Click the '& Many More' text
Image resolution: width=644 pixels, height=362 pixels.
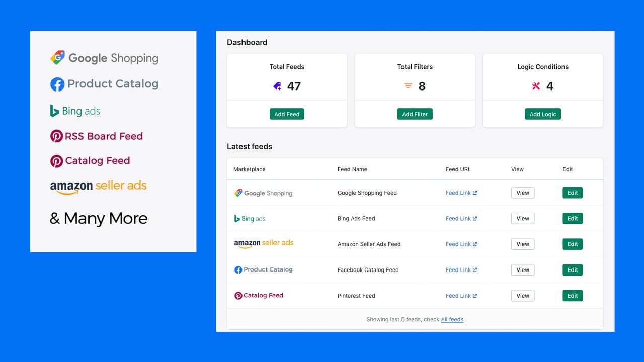(x=99, y=218)
